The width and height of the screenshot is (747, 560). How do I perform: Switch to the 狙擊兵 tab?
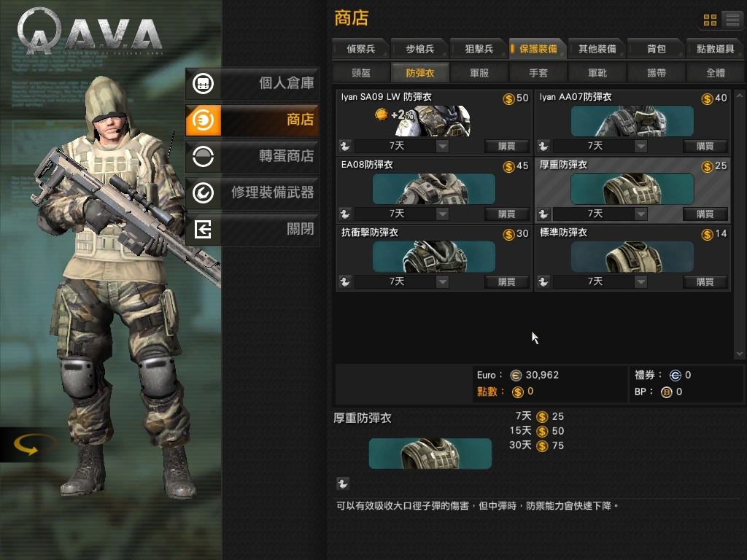pyautogui.click(x=479, y=49)
